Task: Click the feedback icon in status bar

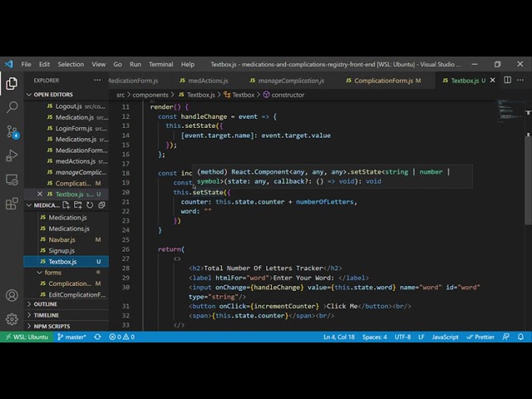Action: pos(506,337)
